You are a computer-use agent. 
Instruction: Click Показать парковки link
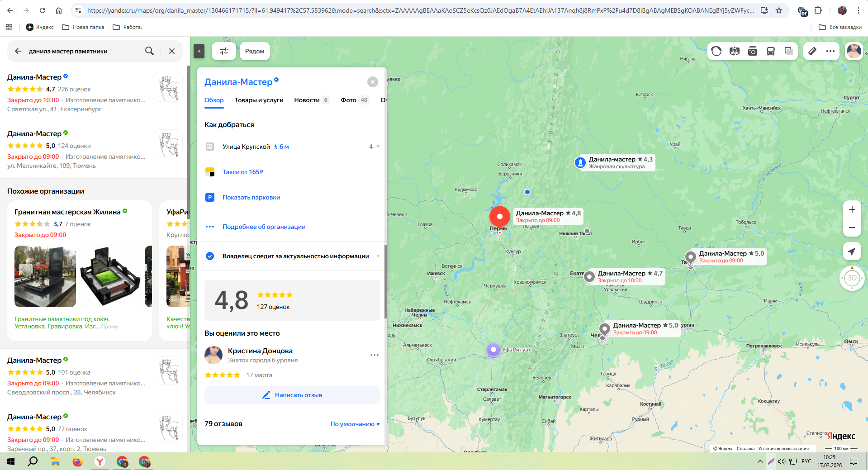coord(251,197)
